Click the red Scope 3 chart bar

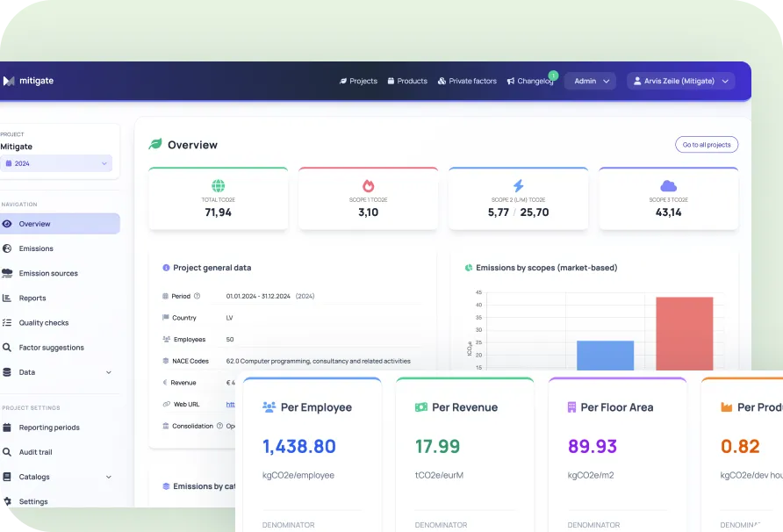point(684,334)
